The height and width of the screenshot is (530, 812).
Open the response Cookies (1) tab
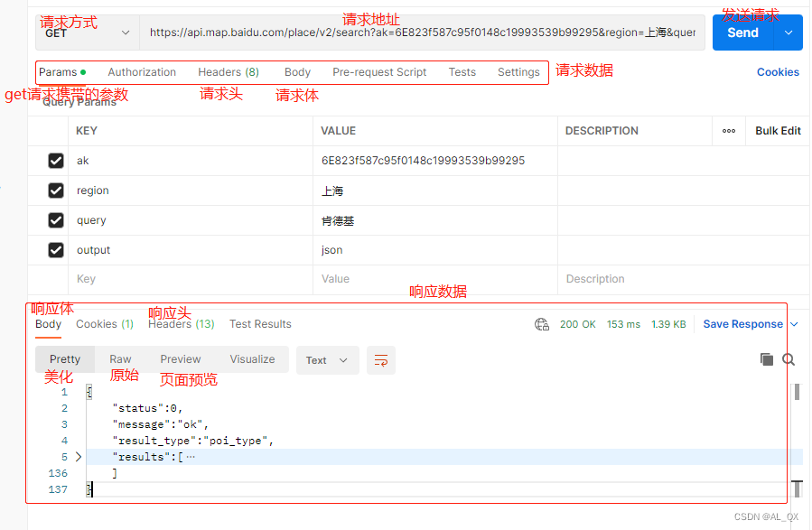105,324
